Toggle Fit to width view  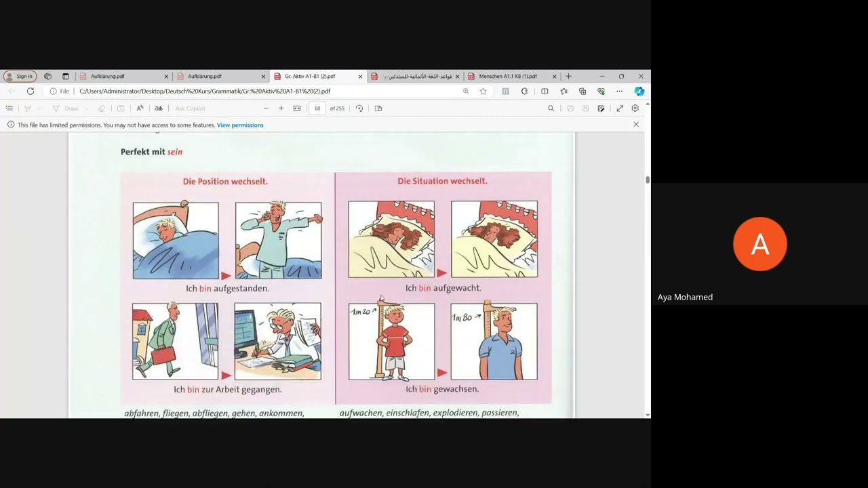point(297,108)
